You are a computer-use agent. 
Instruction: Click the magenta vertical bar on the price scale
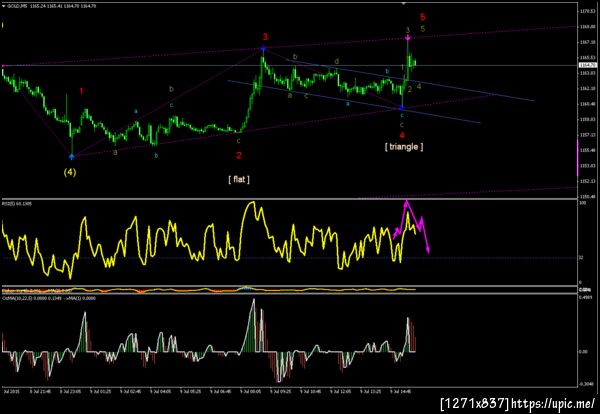[x=578, y=158]
